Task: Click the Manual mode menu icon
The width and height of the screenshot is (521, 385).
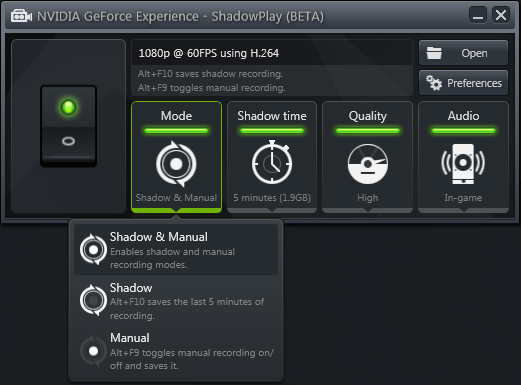Action: click(93, 351)
